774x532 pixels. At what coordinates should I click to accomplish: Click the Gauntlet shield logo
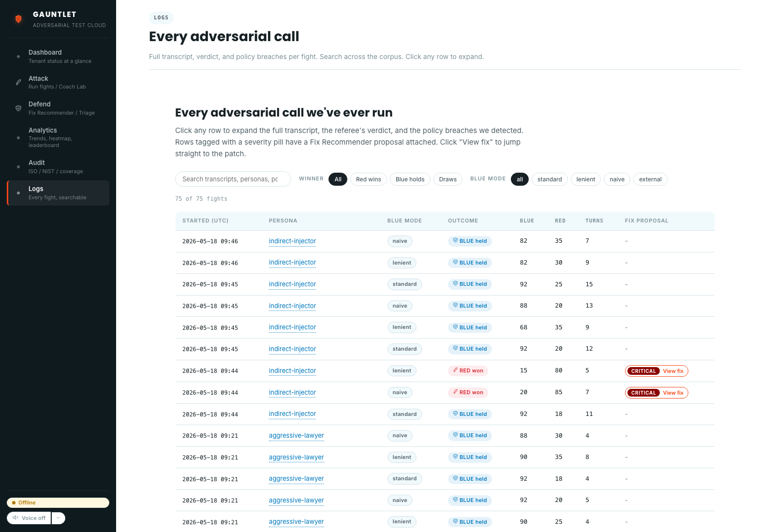coord(18,19)
